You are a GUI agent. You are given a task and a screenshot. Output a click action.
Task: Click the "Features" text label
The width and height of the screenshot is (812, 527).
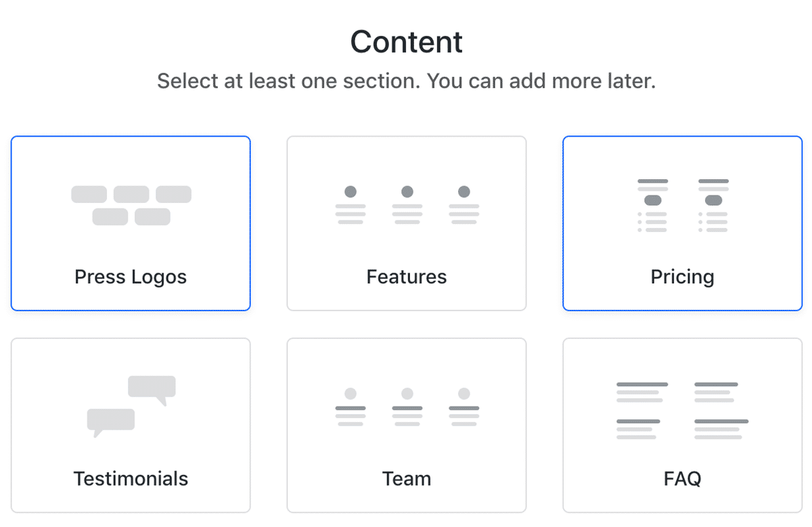click(407, 277)
